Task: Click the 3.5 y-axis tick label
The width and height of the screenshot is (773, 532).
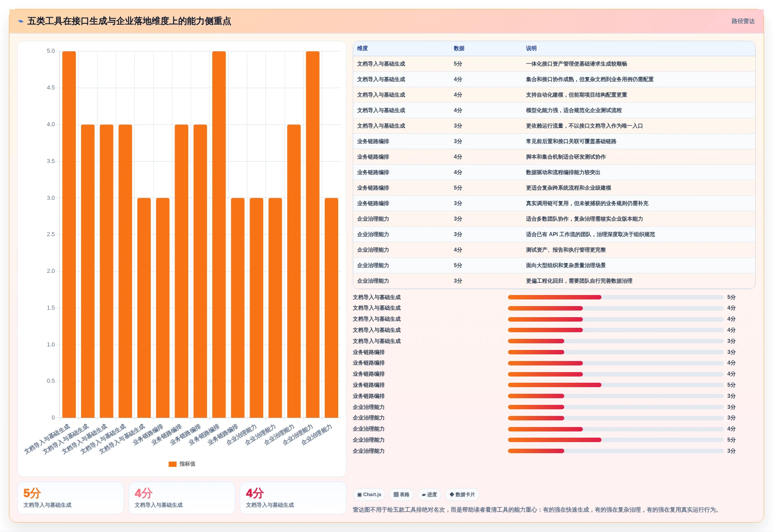Action: click(x=51, y=161)
